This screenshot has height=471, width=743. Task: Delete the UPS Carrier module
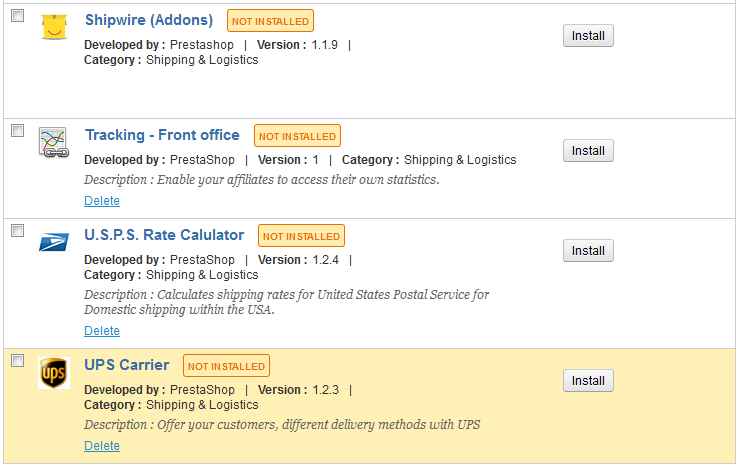point(102,446)
